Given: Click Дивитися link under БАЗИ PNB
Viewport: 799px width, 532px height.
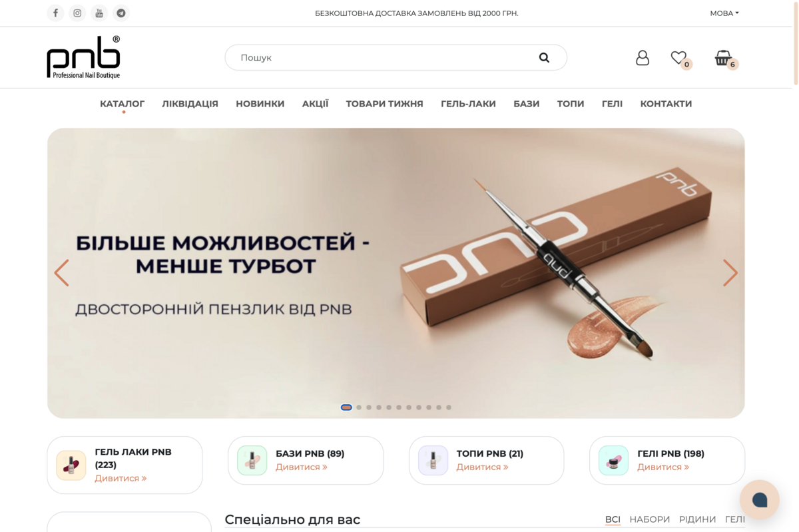Looking at the screenshot, I should [302, 467].
